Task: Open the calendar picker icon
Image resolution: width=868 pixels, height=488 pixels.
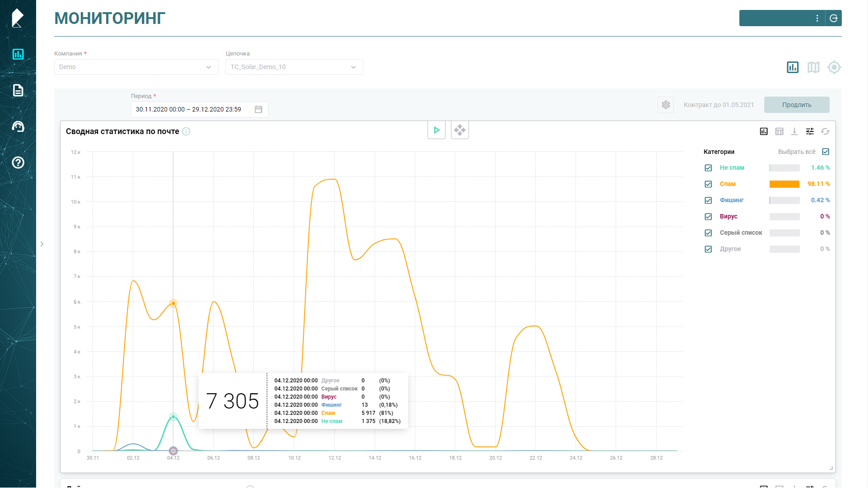Action: pyautogui.click(x=258, y=109)
